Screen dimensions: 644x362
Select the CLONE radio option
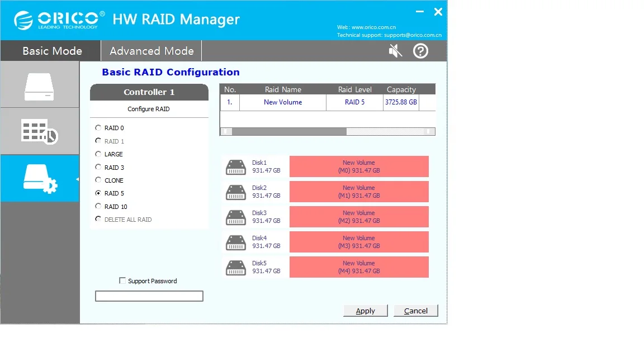pos(98,180)
